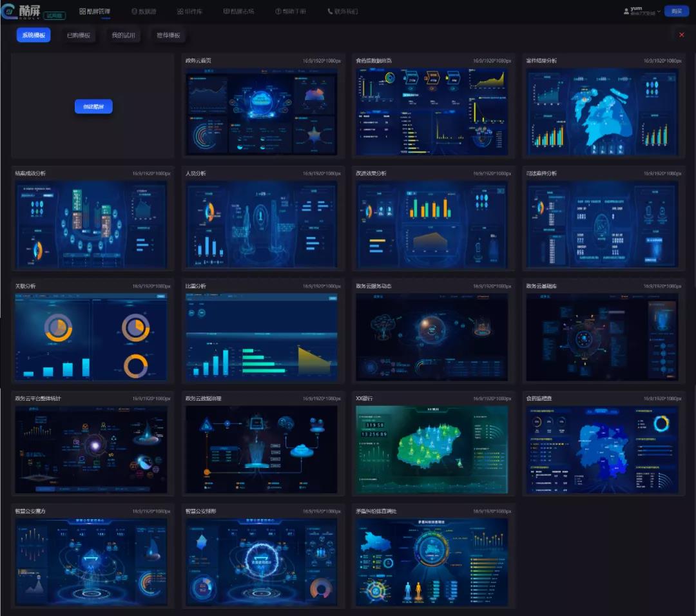Switch to the 已购模板 tab
Viewport: 696px width, 616px height.
coord(79,35)
